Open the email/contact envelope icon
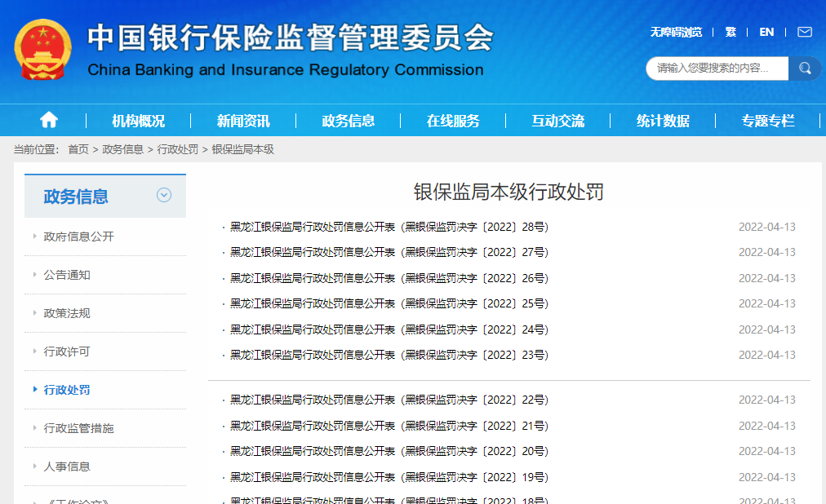This screenshot has width=826, height=504. tap(804, 32)
